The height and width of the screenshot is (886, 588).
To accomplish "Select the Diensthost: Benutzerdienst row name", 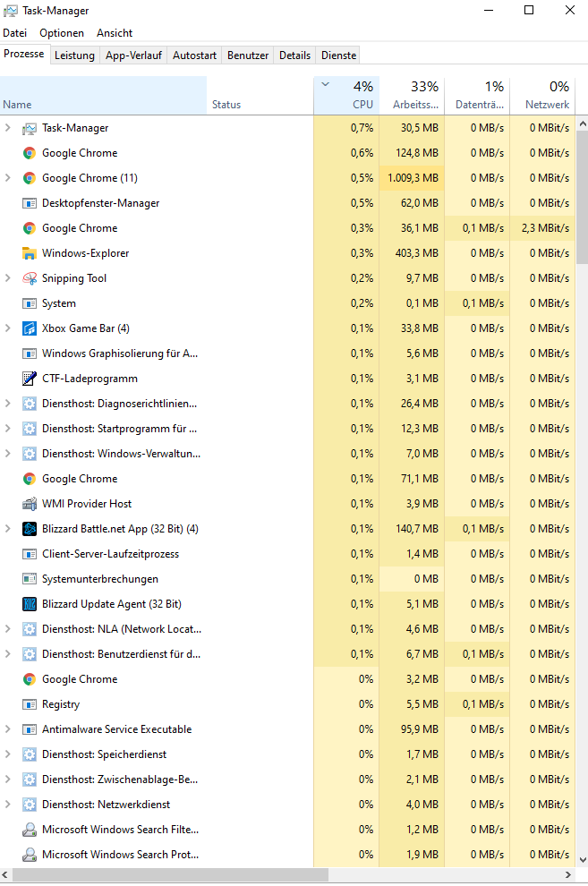I will pyautogui.click(x=121, y=654).
